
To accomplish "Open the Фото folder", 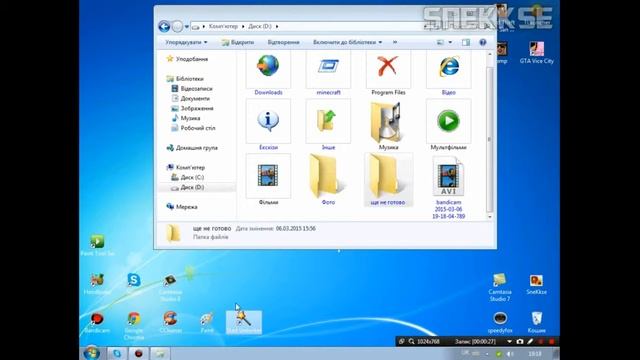I will [328, 180].
